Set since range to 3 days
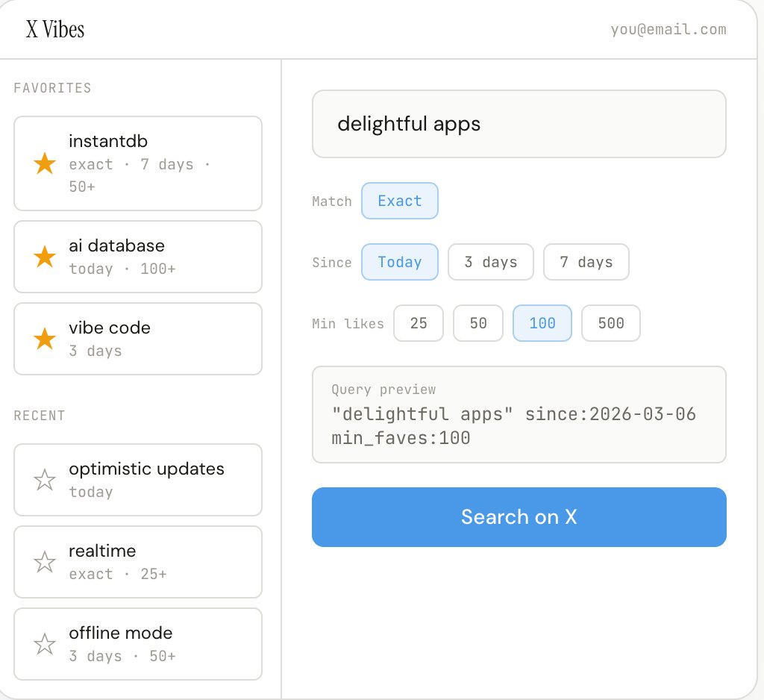This screenshot has width=764, height=700. tap(491, 262)
